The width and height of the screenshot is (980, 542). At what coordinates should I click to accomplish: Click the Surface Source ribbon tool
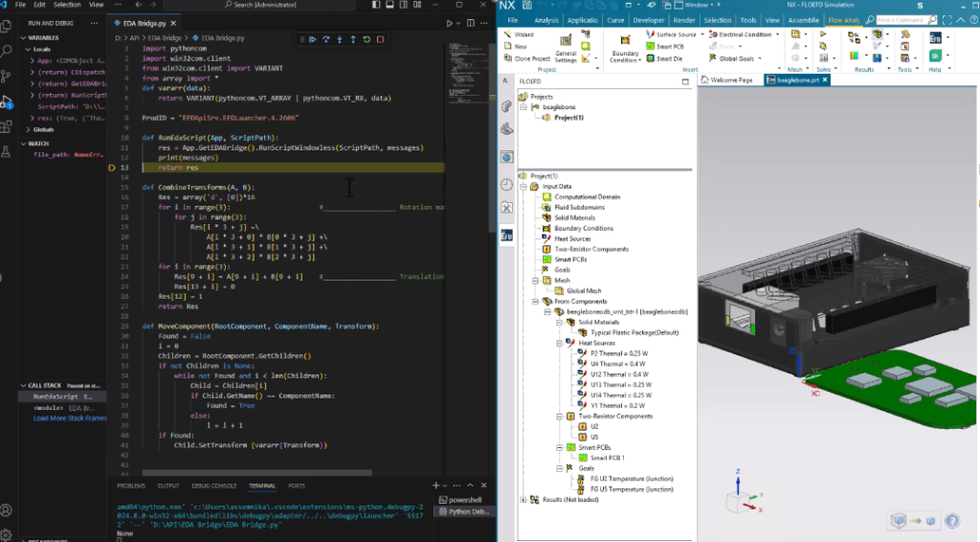[x=671, y=34]
